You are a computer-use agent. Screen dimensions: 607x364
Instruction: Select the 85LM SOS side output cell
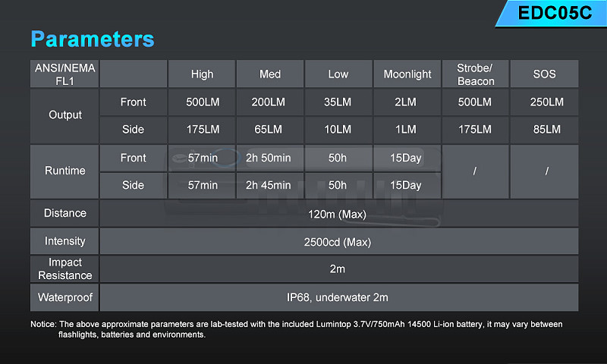544,130
